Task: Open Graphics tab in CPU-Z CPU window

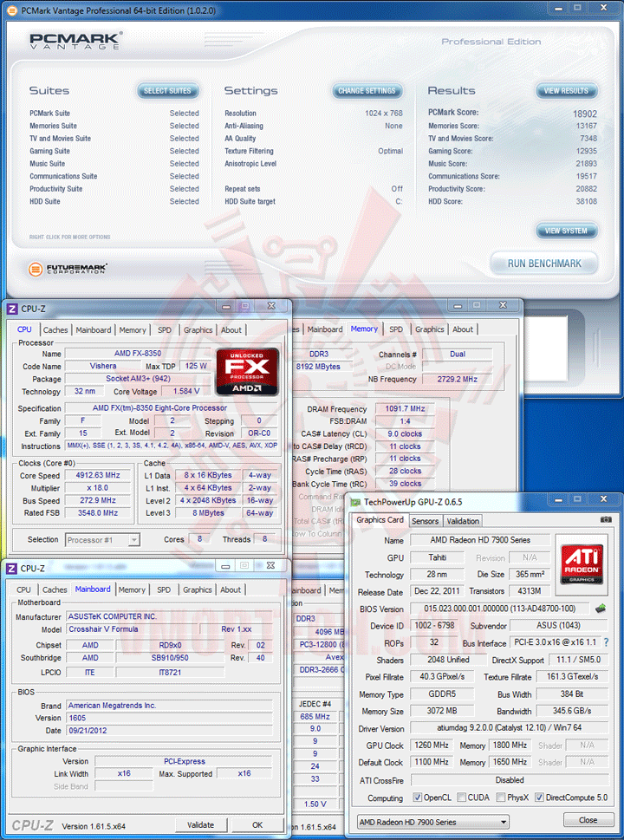Action: (x=198, y=330)
